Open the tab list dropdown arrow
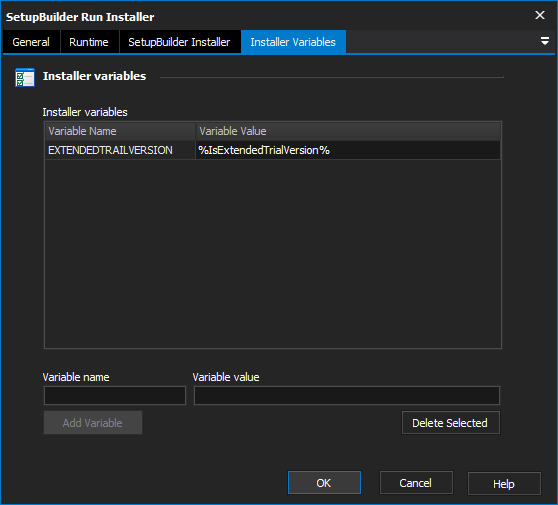Image resolution: width=558 pixels, height=505 pixels. point(544,41)
